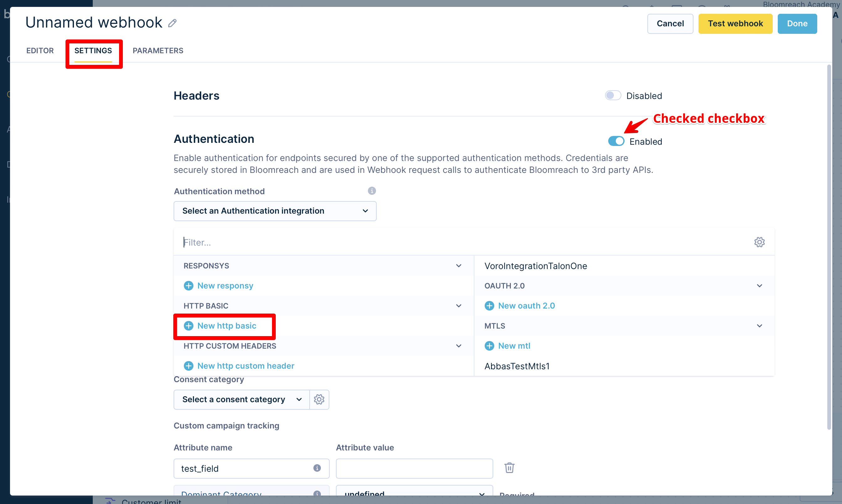Click New http basic link

point(227,326)
